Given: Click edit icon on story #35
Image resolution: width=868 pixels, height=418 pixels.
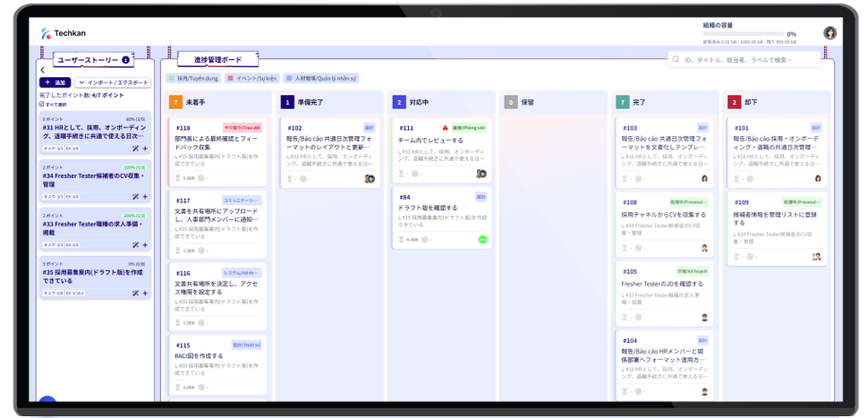Looking at the screenshot, I should [x=135, y=293].
